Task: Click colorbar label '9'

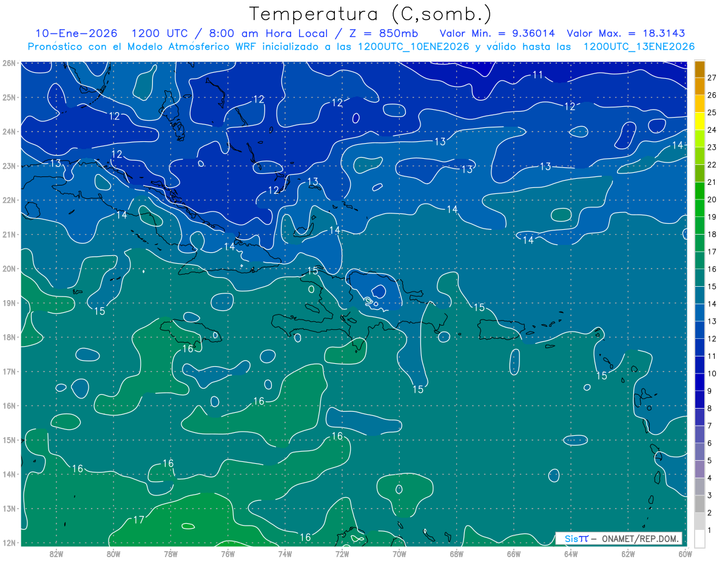Action: coord(710,391)
